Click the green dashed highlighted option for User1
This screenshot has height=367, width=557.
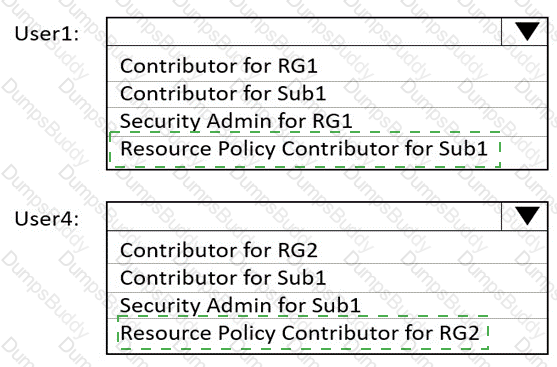point(305,149)
